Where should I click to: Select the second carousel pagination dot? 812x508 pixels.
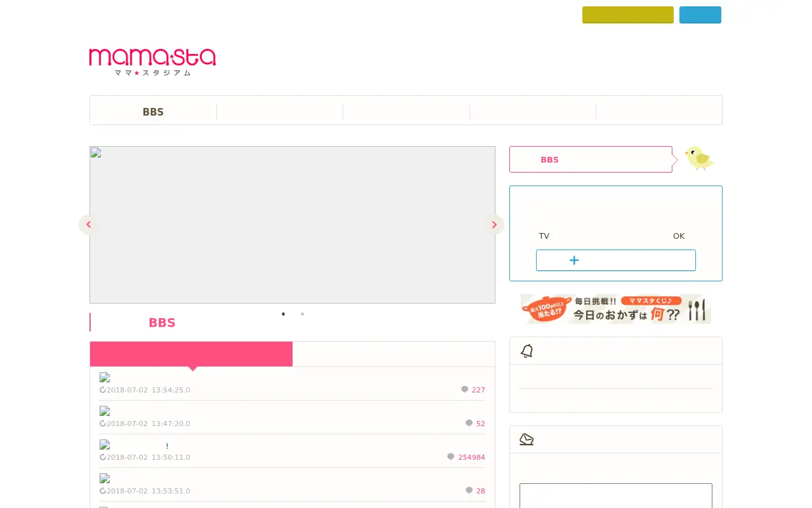(302, 314)
